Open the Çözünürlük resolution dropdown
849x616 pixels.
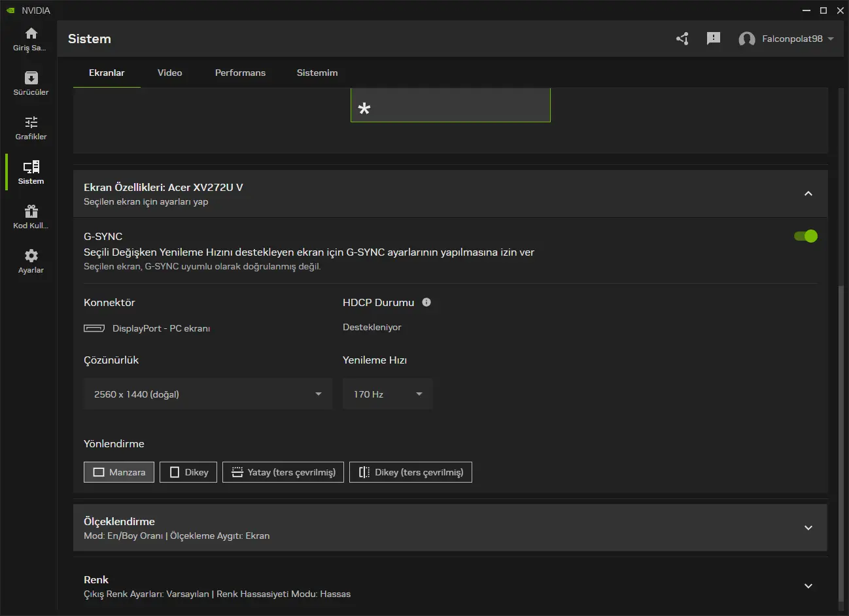point(208,394)
